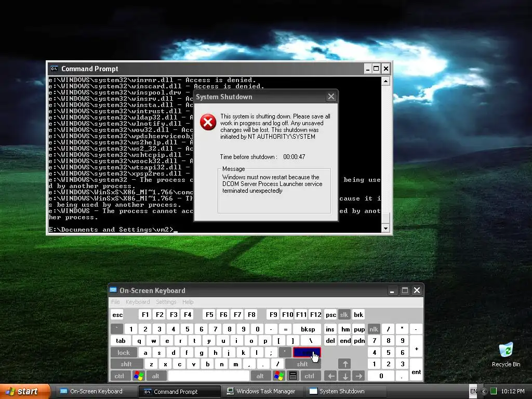Toggle the slk (scroll lock) key
This screenshot has height=399, width=532.
tap(344, 314)
